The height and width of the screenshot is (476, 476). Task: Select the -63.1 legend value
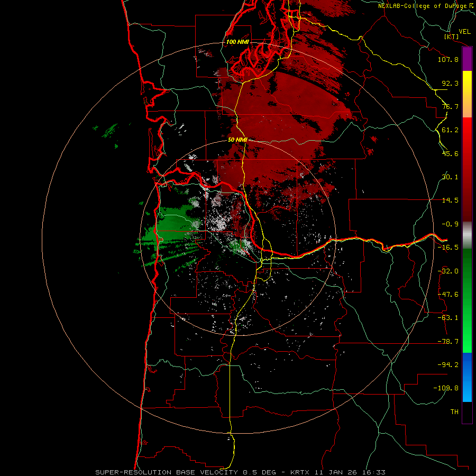[448, 318]
